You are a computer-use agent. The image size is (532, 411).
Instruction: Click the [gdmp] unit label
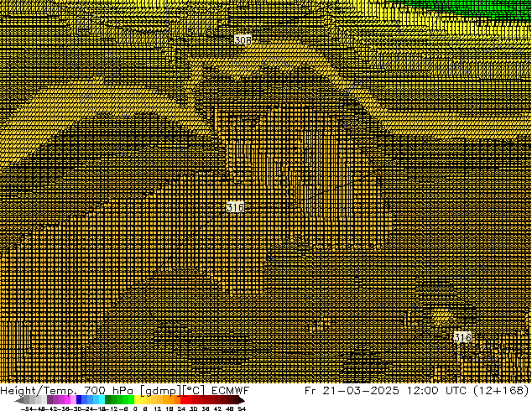tap(160, 391)
